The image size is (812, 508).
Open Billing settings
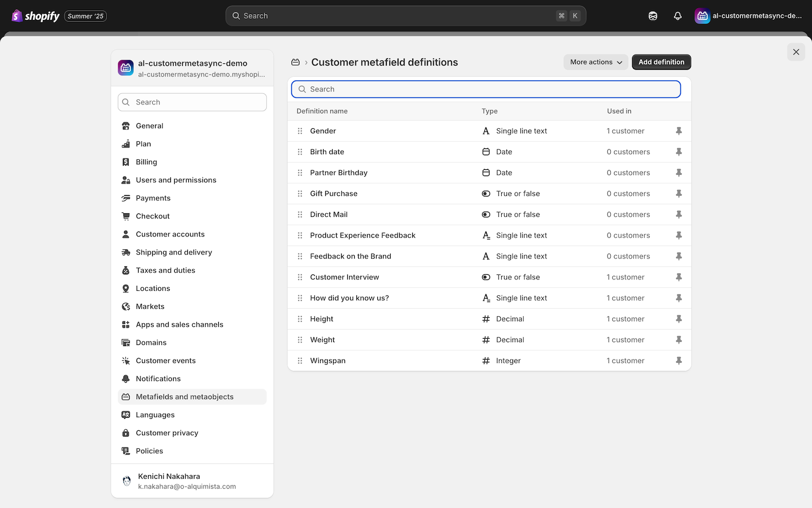tap(192, 162)
